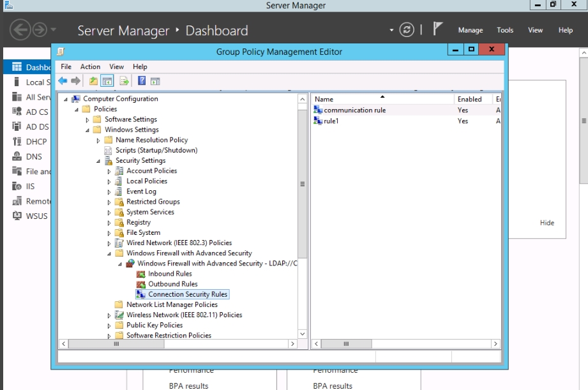Viewport: 588px width, 390px height.
Task: Open the Server Manager View menu
Action: coord(535,30)
